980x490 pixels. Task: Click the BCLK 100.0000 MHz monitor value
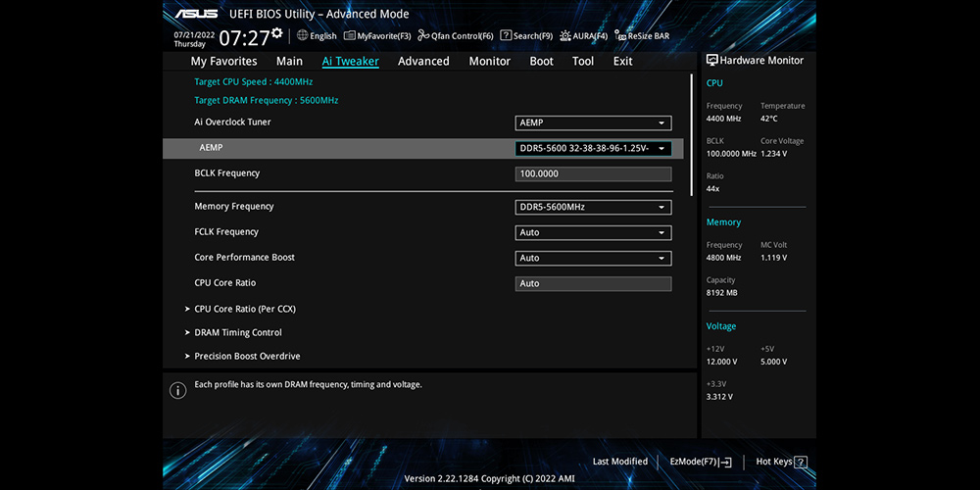point(731,154)
